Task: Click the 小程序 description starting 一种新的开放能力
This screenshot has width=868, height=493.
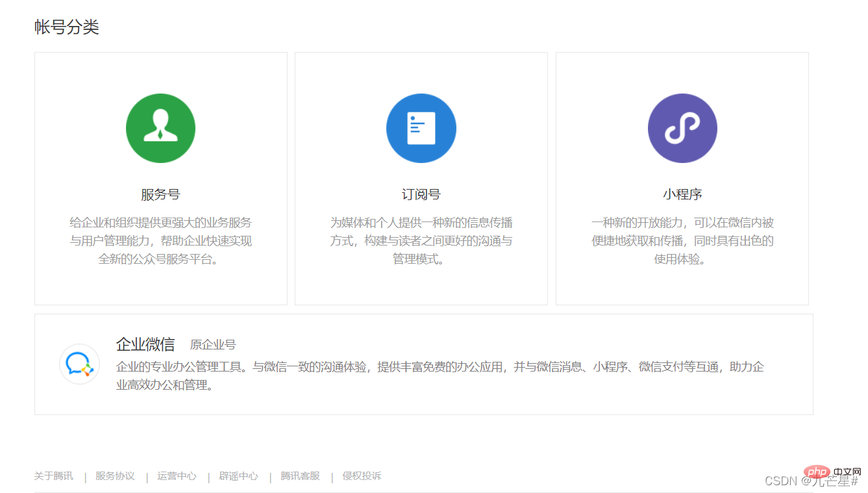Action: pos(682,241)
